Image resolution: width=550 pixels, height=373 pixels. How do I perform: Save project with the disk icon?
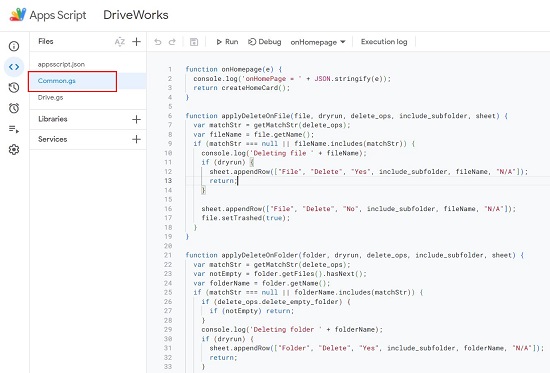pos(194,42)
